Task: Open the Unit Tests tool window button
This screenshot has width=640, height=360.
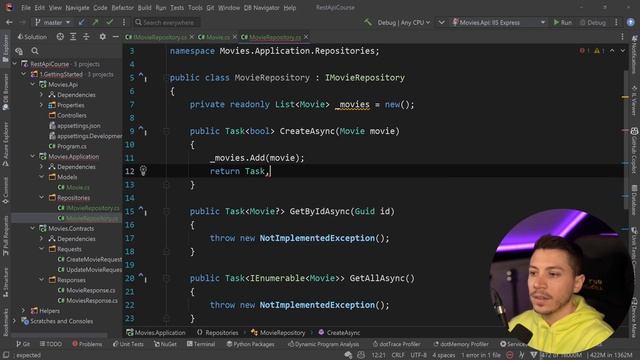Action: [128, 344]
